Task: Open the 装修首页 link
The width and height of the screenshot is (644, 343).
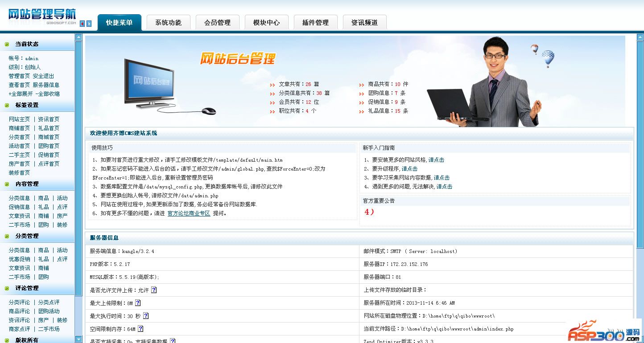Action: click(19, 173)
